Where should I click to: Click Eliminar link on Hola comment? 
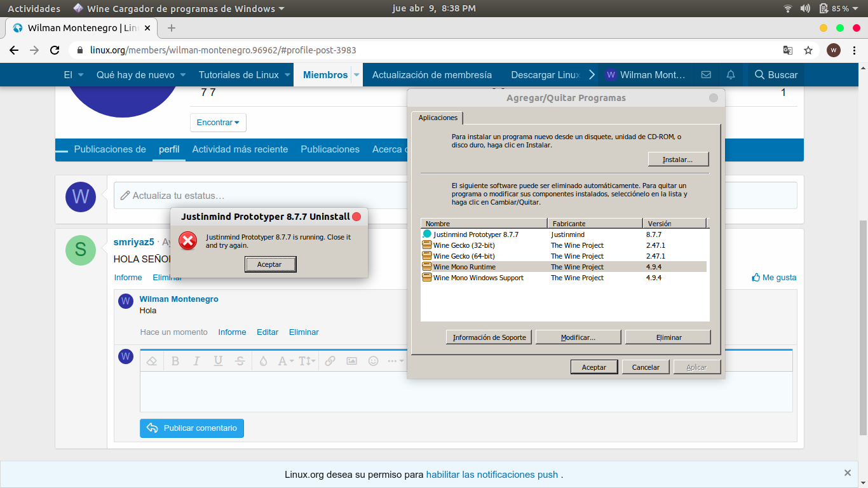(x=304, y=332)
